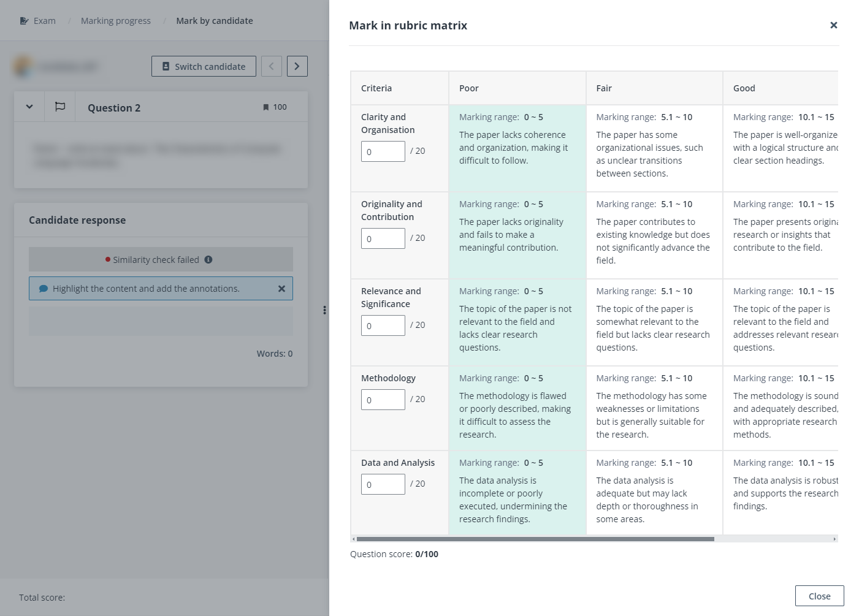
Task: Click the Originality and Contribution score field
Action: point(383,238)
